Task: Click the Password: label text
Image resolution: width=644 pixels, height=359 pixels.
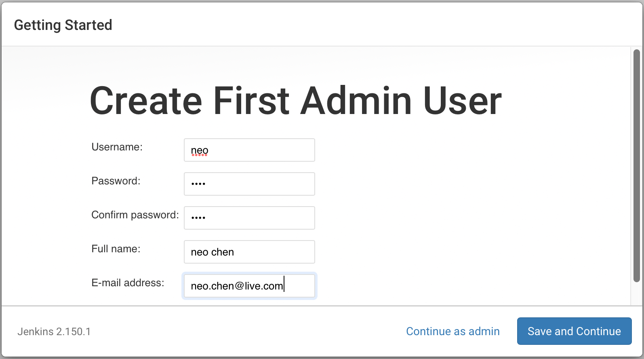Action: 116,181
